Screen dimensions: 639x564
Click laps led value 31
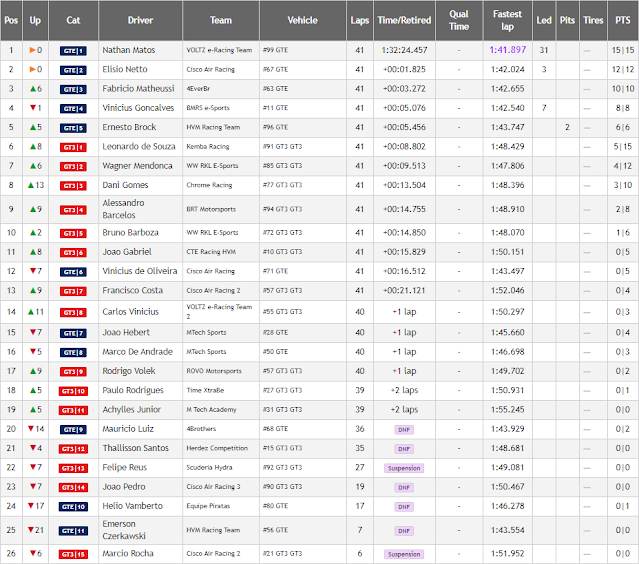coord(544,50)
